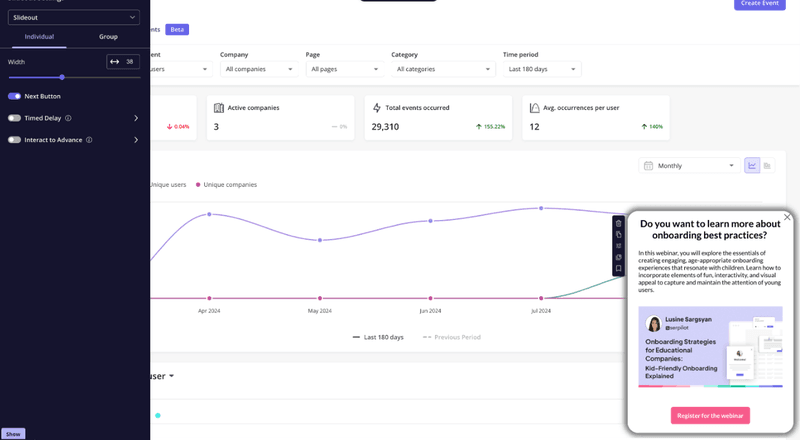The height and width of the screenshot is (440, 800).
Task: Click the Register for the webinar button
Action: [710, 415]
